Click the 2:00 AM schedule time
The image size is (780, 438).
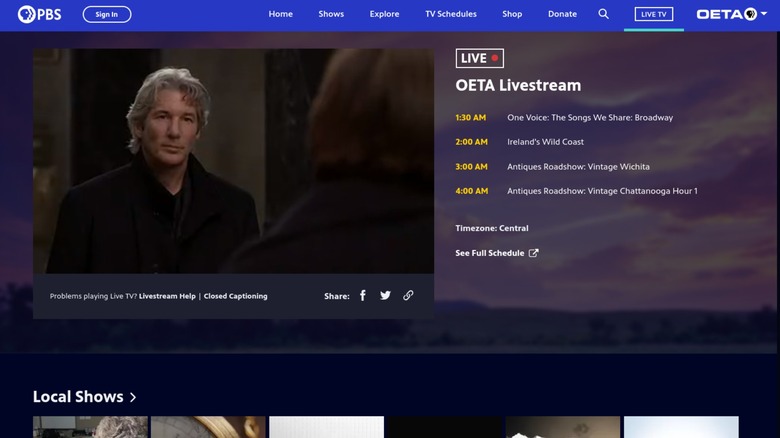coord(472,142)
